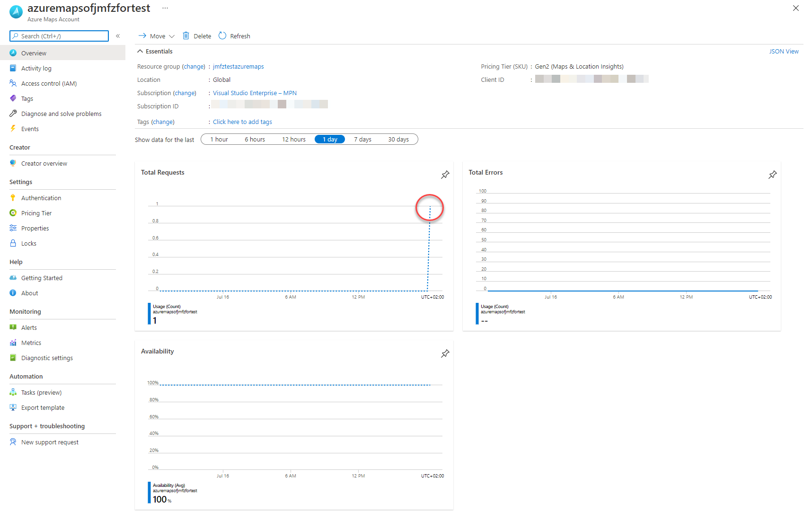Click the Alerts icon
The image size is (812, 521).
coord(13,327)
